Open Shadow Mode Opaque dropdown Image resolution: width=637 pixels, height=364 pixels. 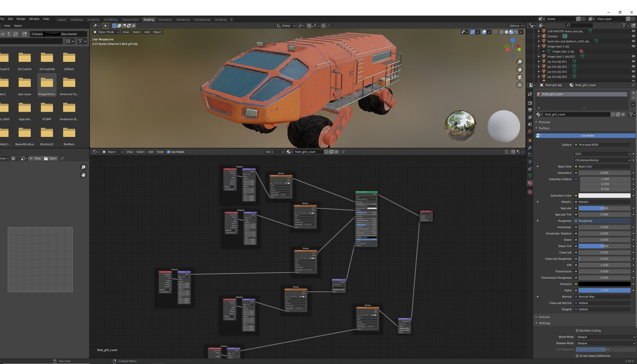(606, 343)
